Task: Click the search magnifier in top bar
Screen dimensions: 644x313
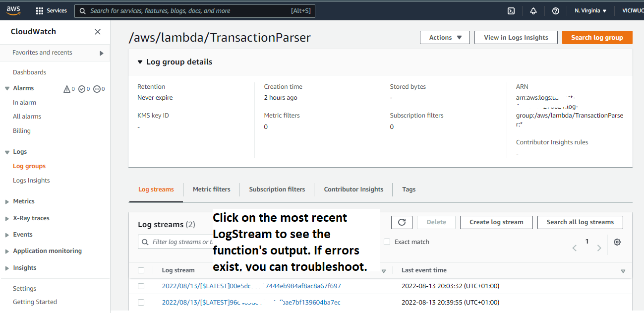Action: (x=82, y=11)
